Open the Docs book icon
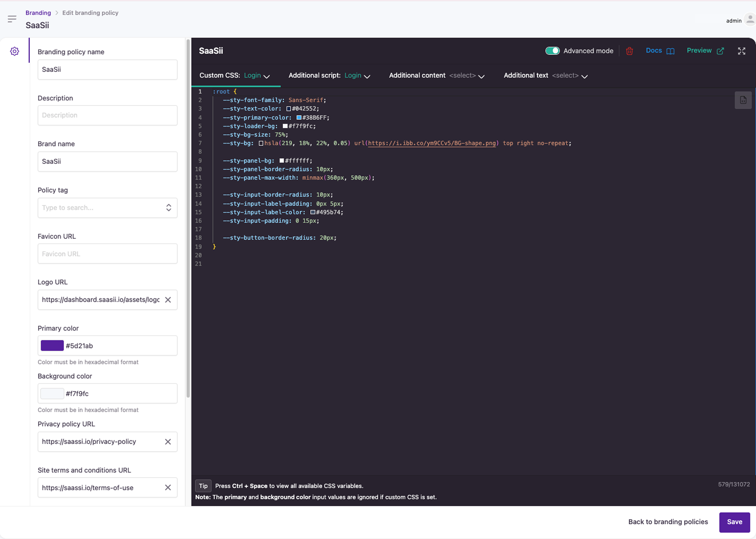 point(670,51)
